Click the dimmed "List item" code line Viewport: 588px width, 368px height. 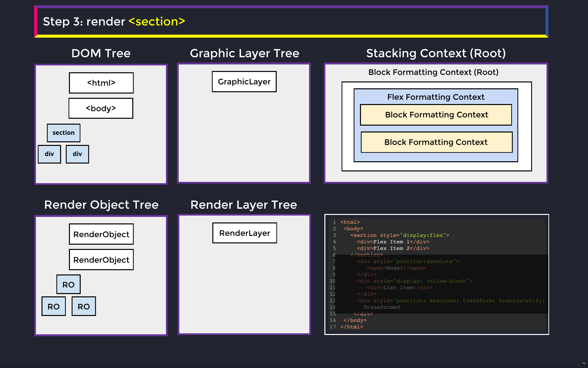(x=400, y=288)
